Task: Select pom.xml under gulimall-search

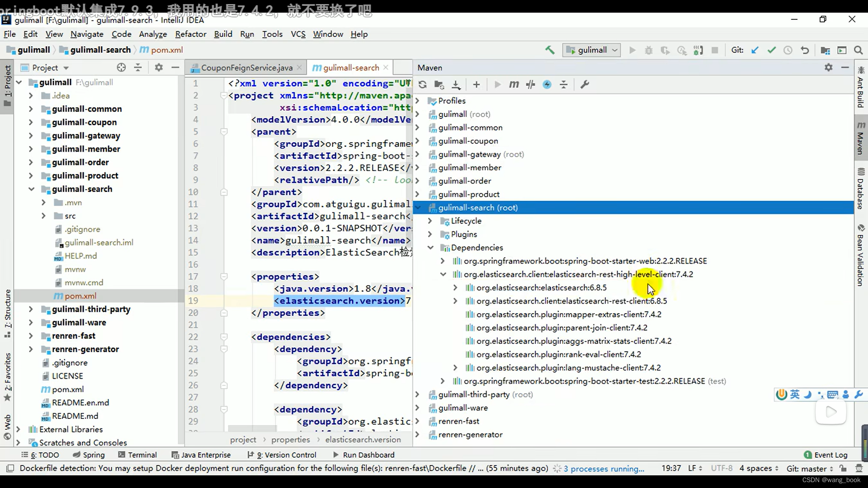Action: [x=80, y=296]
